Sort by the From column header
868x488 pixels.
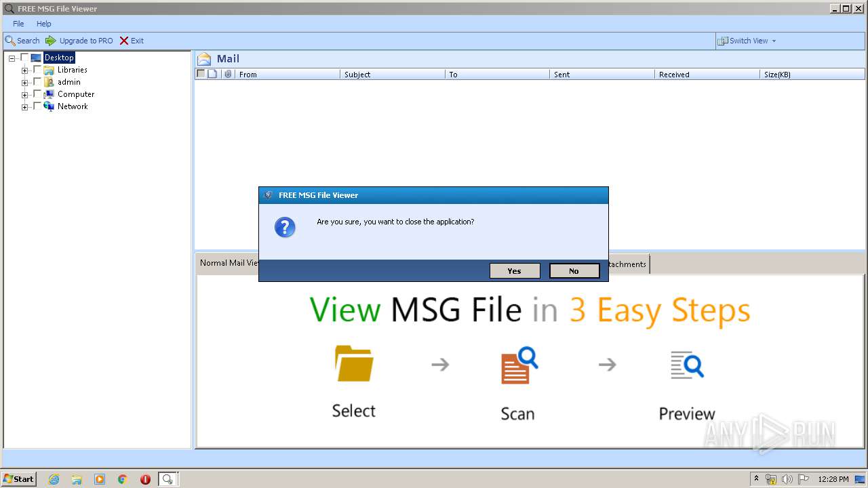[x=288, y=75]
